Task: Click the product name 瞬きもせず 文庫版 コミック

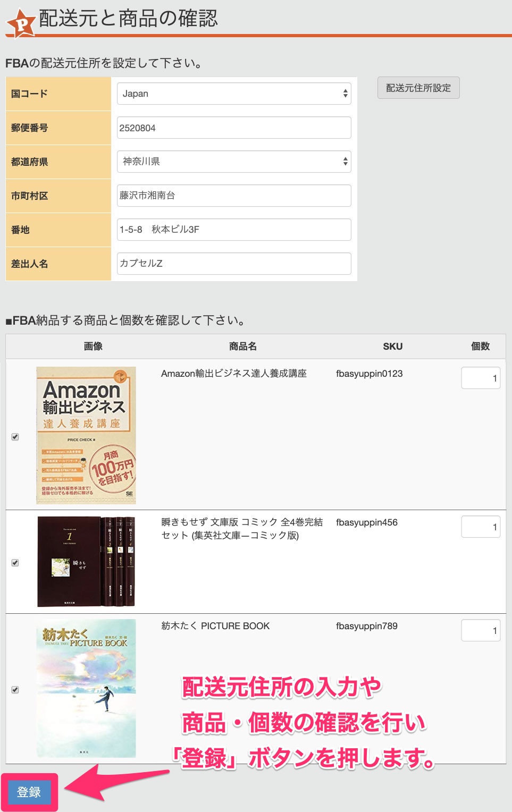Action: 242,529
